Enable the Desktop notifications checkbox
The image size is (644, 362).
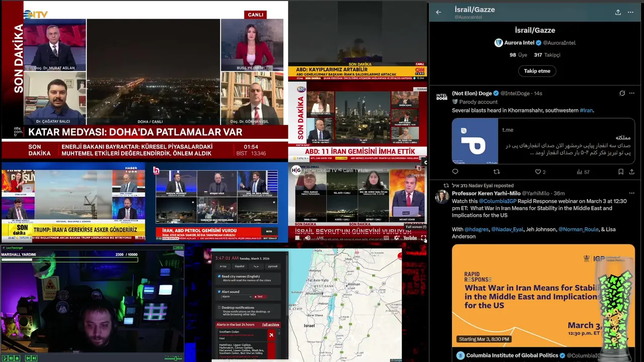[219, 307]
